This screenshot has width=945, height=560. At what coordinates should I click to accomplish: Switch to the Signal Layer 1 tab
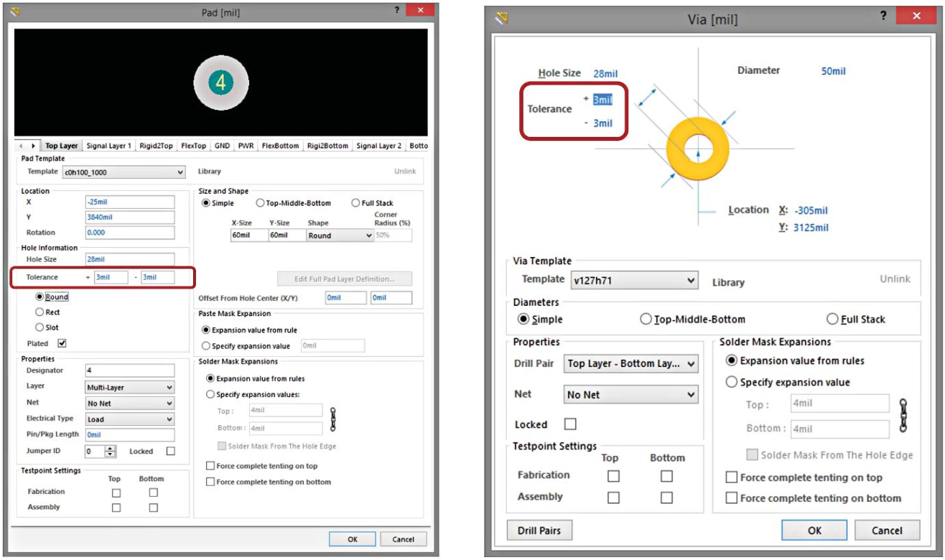click(108, 146)
